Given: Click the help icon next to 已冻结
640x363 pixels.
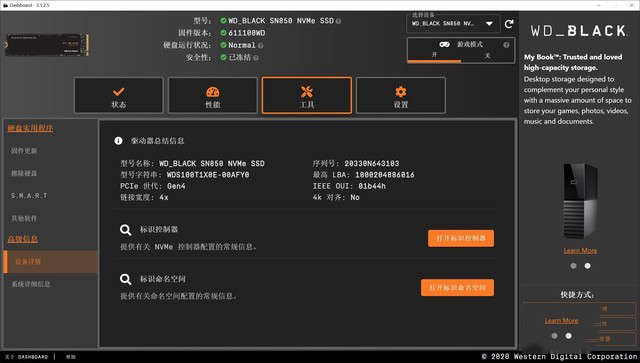Looking at the screenshot, I should (256, 58).
